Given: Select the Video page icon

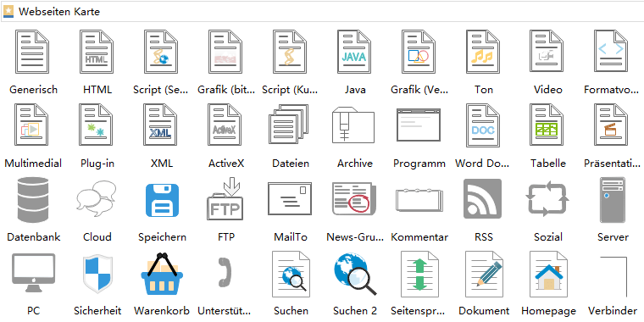Looking at the screenshot, I should [547, 52].
